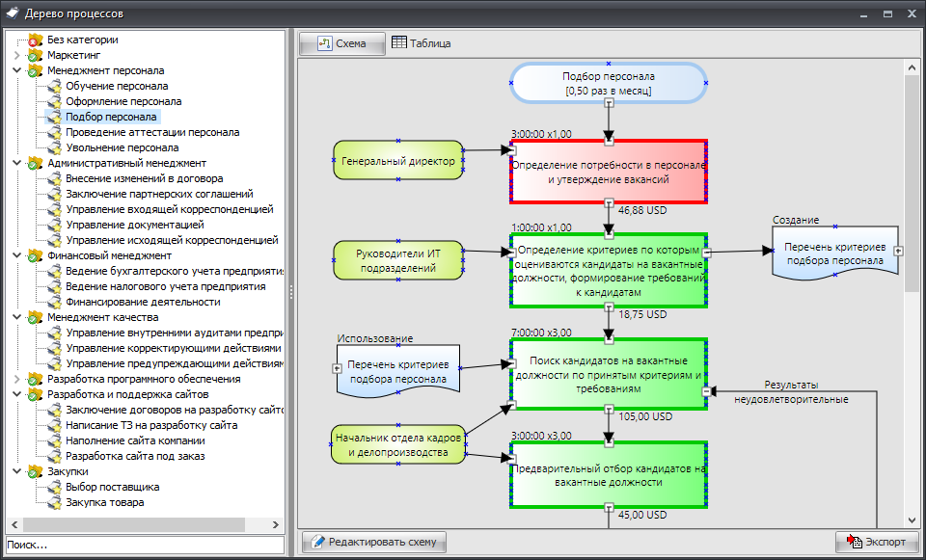Image resolution: width=926 pixels, height=560 pixels.
Task: Click the Поиск search field
Action: (x=145, y=545)
